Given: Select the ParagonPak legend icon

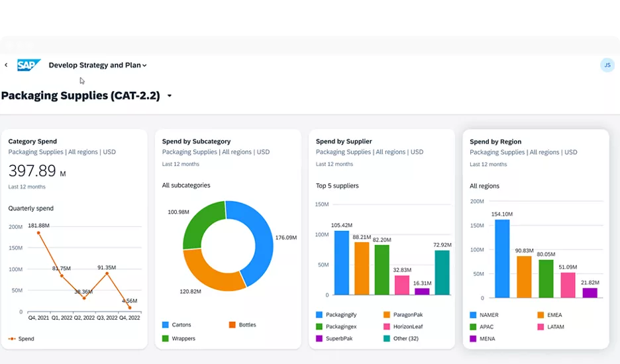Looking at the screenshot, I should point(387,315).
